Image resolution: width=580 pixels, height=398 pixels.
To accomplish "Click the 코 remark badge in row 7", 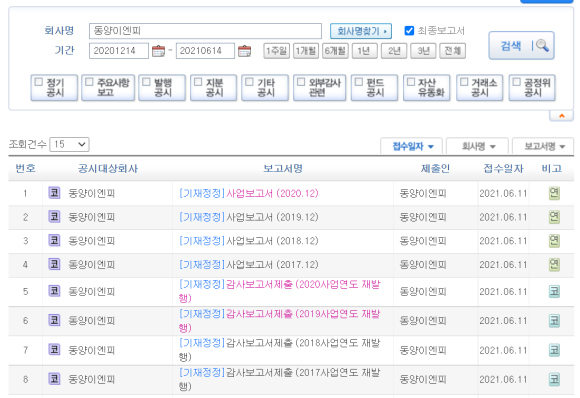I will point(554,350).
